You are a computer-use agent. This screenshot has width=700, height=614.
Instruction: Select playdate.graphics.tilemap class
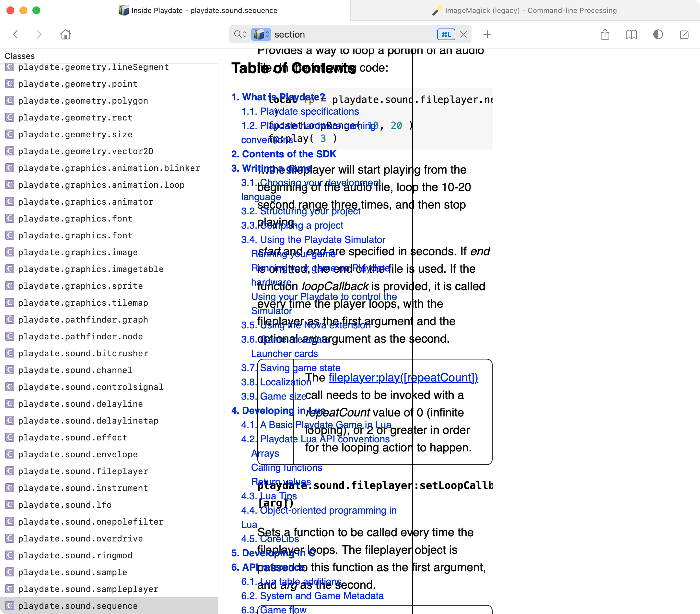pyautogui.click(x=109, y=302)
